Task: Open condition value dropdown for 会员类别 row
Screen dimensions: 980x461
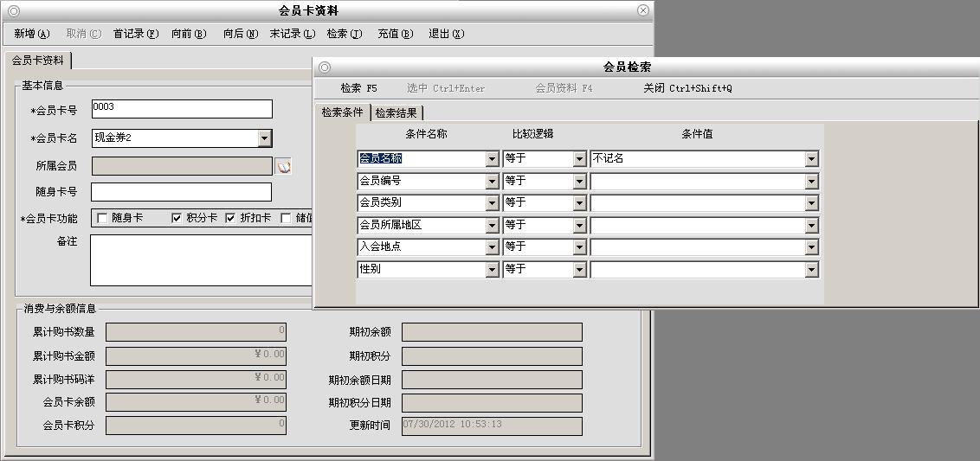Action: (x=811, y=203)
